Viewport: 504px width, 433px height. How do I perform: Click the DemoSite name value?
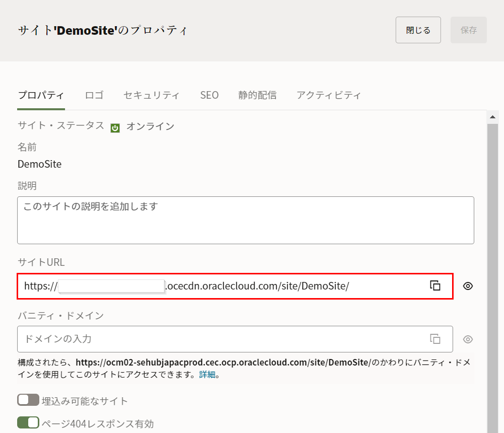39,164
